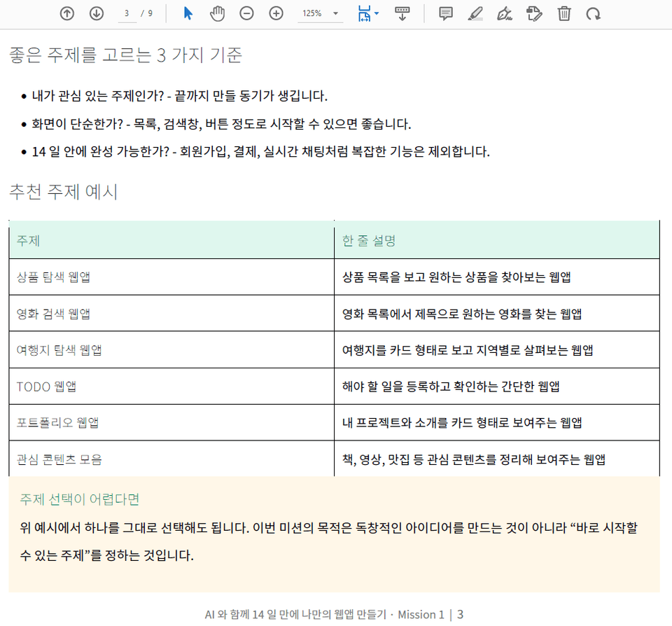Open the Sign pen tool
The height and width of the screenshot is (626, 672).
tap(505, 14)
